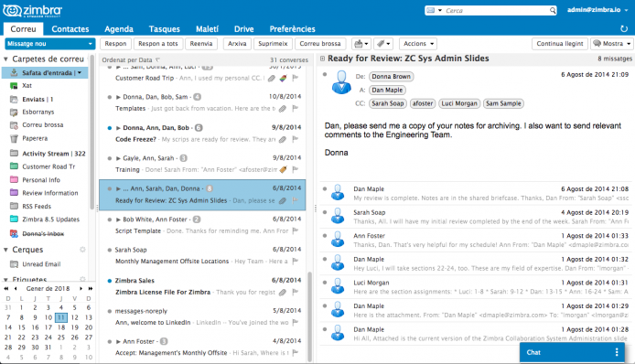Click the Sarah Soap recipient bubble
The height and width of the screenshot is (364, 635).
click(x=388, y=103)
